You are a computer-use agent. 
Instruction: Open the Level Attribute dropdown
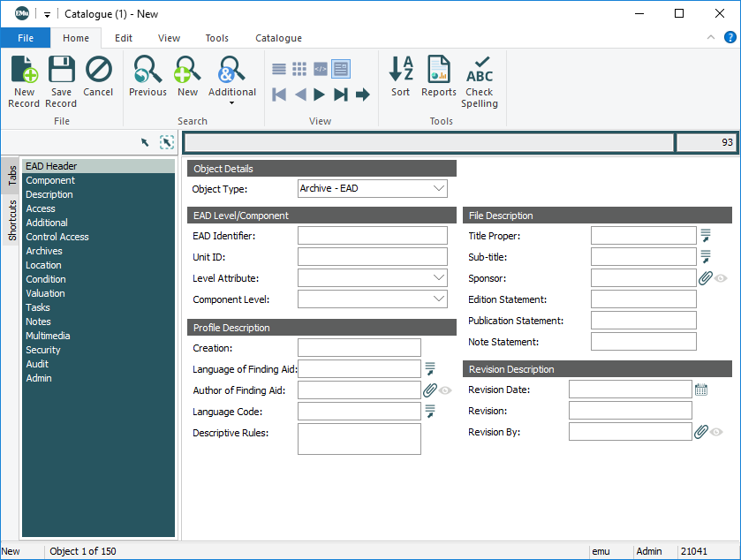[439, 278]
